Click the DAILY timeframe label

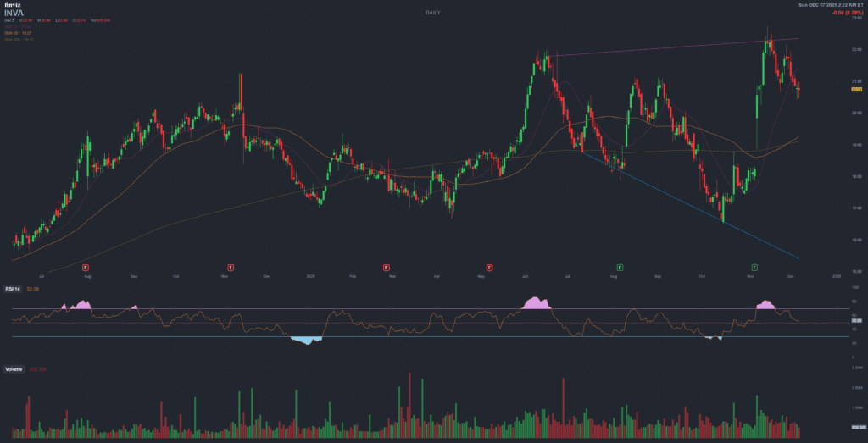click(x=433, y=12)
